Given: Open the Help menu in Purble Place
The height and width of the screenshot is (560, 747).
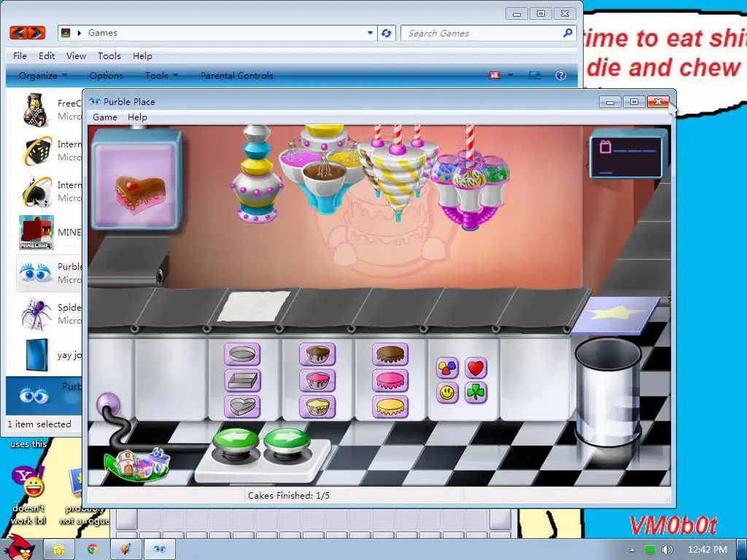Looking at the screenshot, I should click(137, 117).
